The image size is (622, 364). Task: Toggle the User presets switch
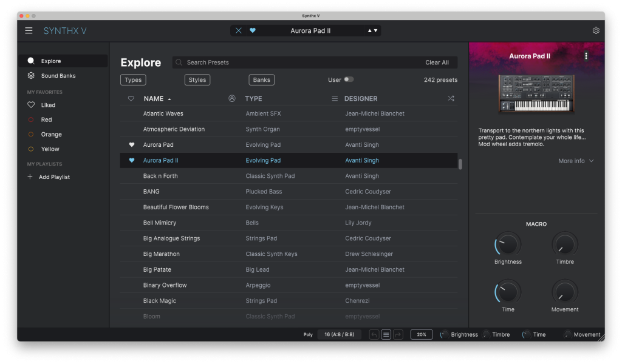coord(348,79)
